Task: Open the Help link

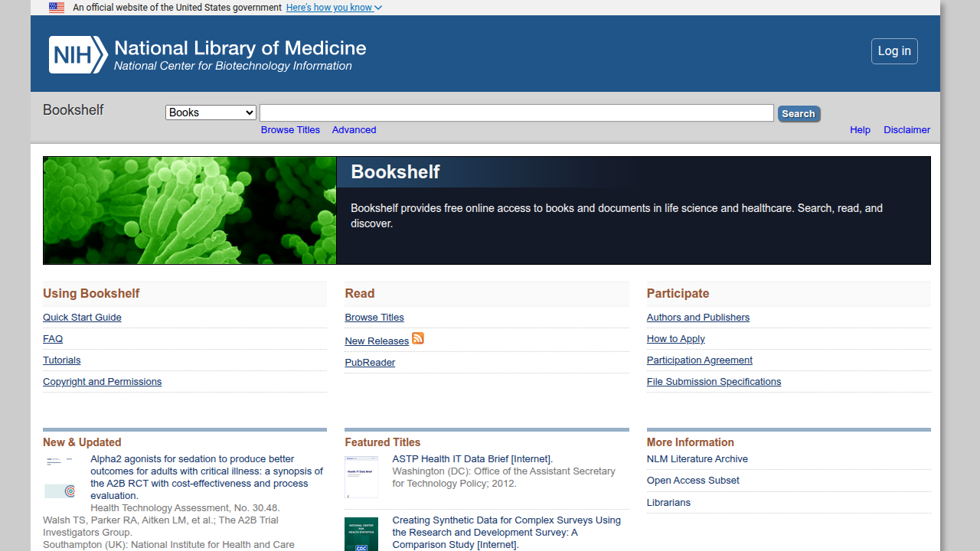Action: click(860, 130)
